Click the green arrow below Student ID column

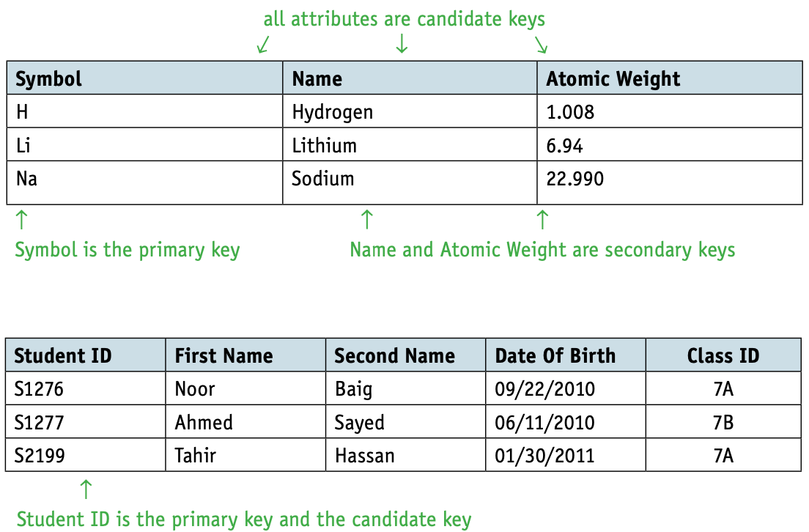point(86,489)
